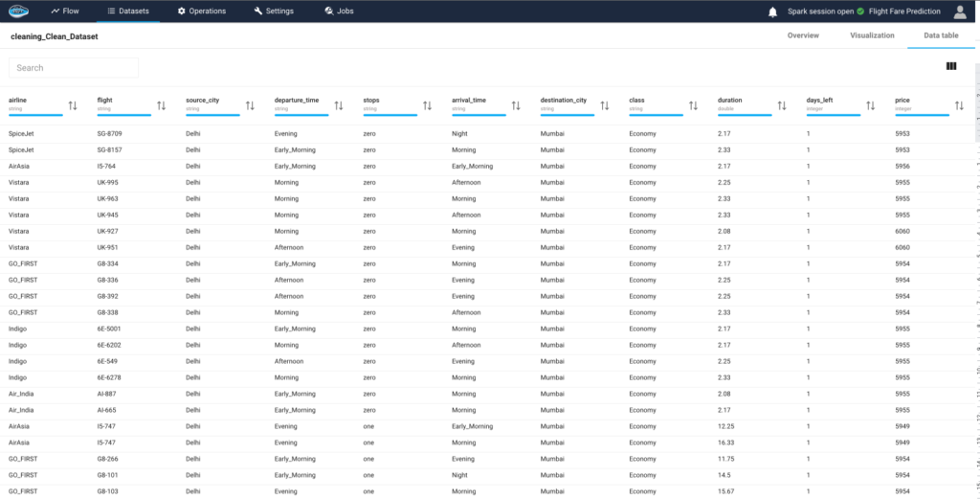This screenshot has height=500, width=980.
Task: Click the airline column header
Action: (x=17, y=101)
